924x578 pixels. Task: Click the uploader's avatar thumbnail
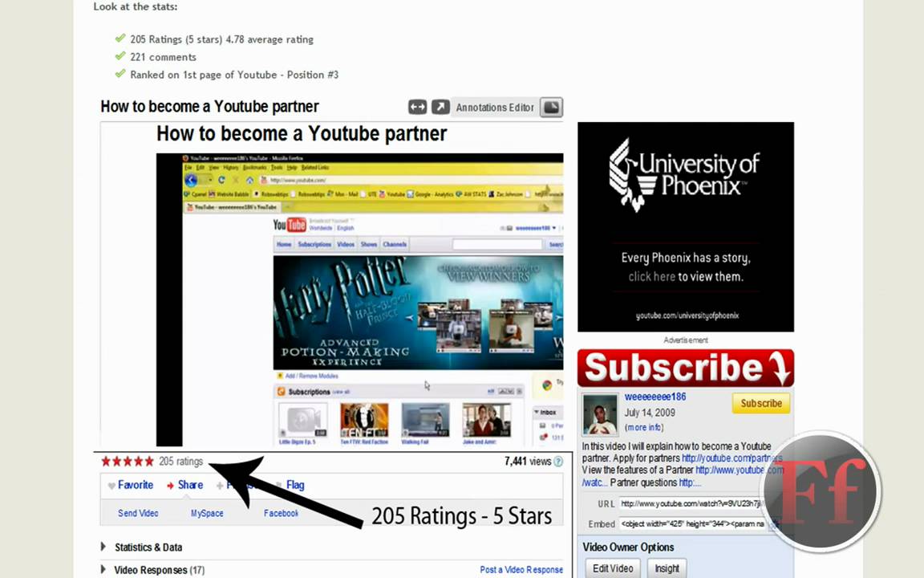[x=600, y=414]
